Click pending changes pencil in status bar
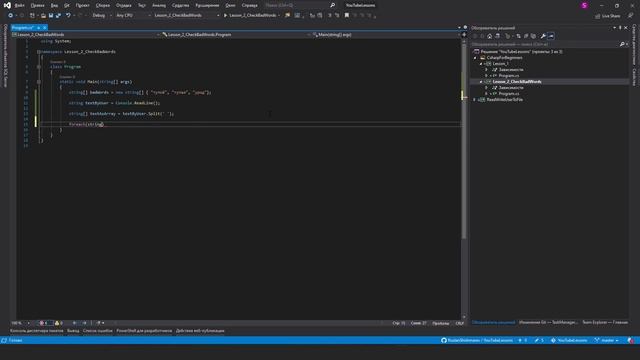The width and height of the screenshot is (640, 360). (x=539, y=340)
